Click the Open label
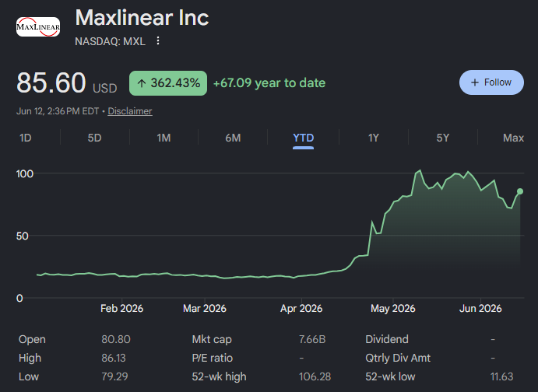 coord(32,339)
